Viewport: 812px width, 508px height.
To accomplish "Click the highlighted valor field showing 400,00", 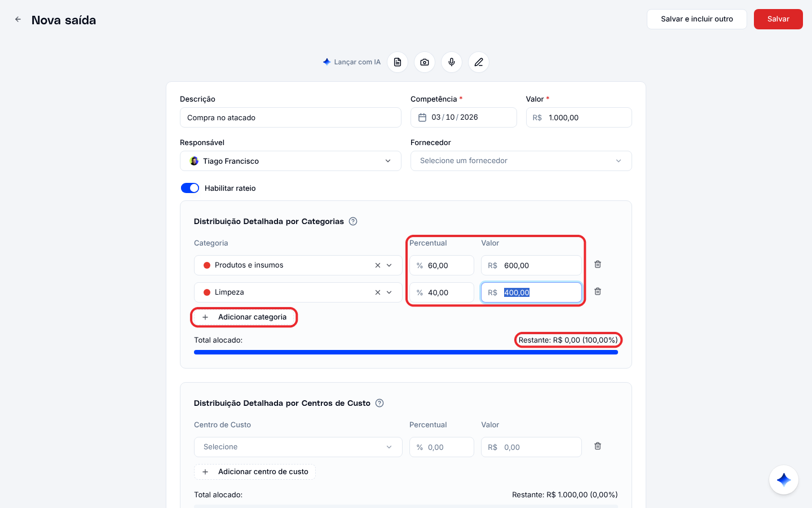I will pos(531,292).
